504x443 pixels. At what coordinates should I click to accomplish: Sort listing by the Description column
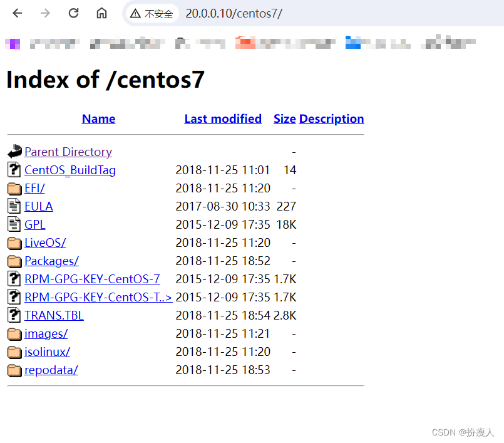click(x=331, y=118)
